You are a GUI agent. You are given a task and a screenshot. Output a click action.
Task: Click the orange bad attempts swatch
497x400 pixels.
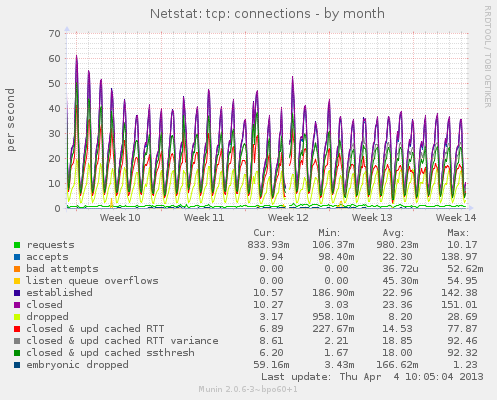[17, 269]
